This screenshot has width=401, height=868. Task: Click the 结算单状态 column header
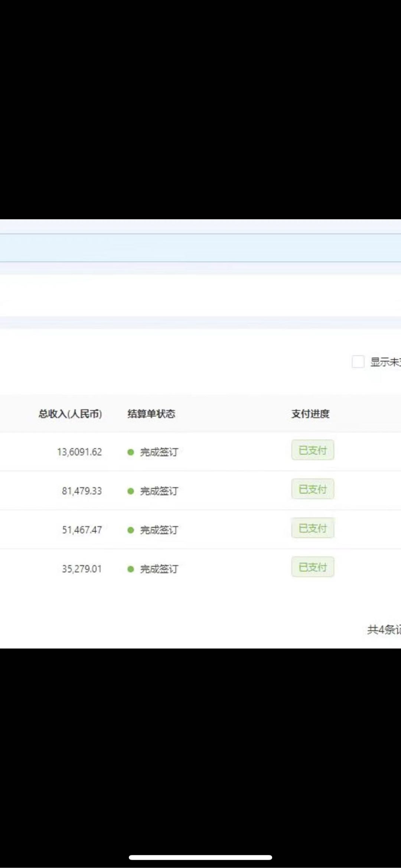[x=151, y=414]
